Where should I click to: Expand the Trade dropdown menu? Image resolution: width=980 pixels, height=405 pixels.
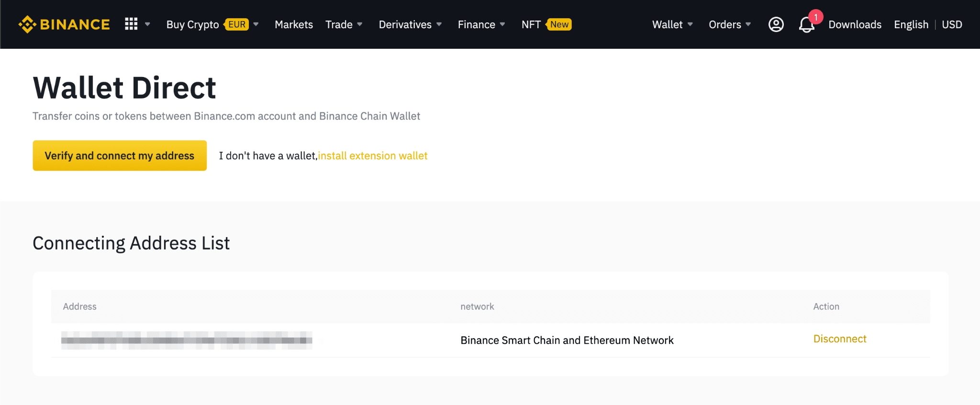coord(344,24)
